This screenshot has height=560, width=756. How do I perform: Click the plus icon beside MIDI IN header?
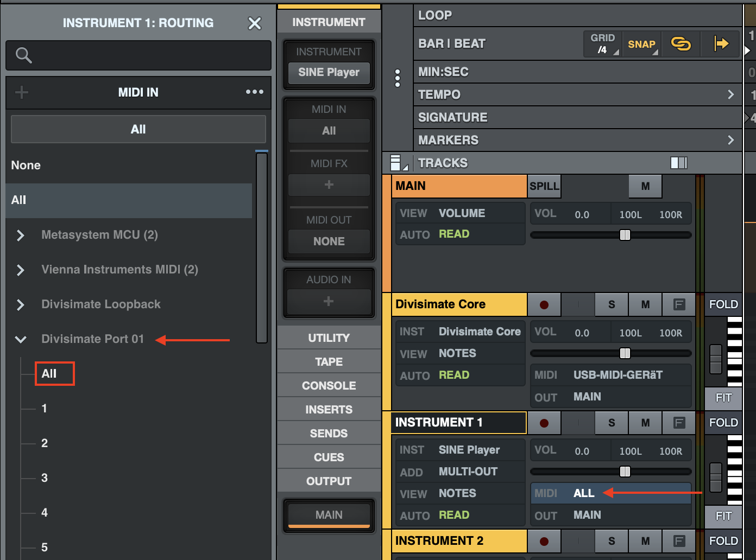coord(22,92)
